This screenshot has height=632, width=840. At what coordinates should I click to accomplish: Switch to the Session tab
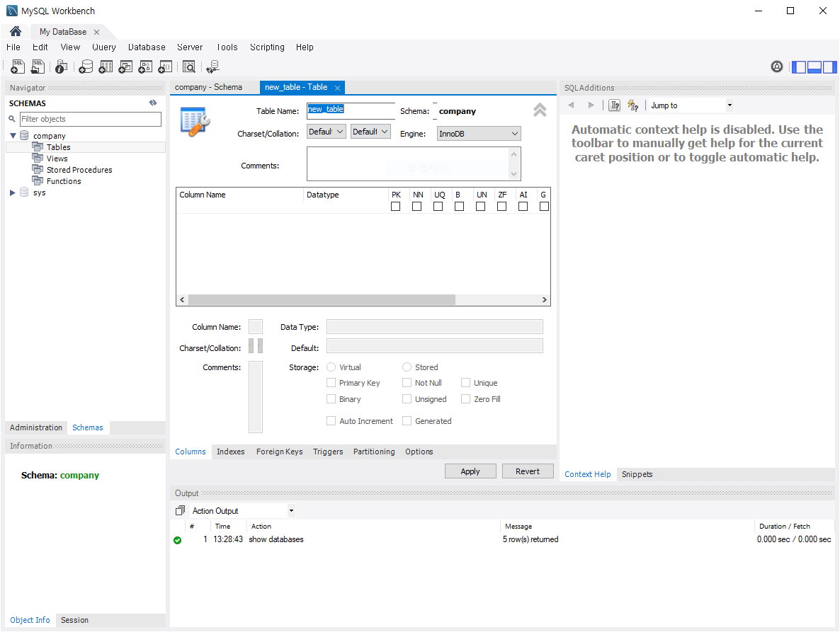[74, 620]
